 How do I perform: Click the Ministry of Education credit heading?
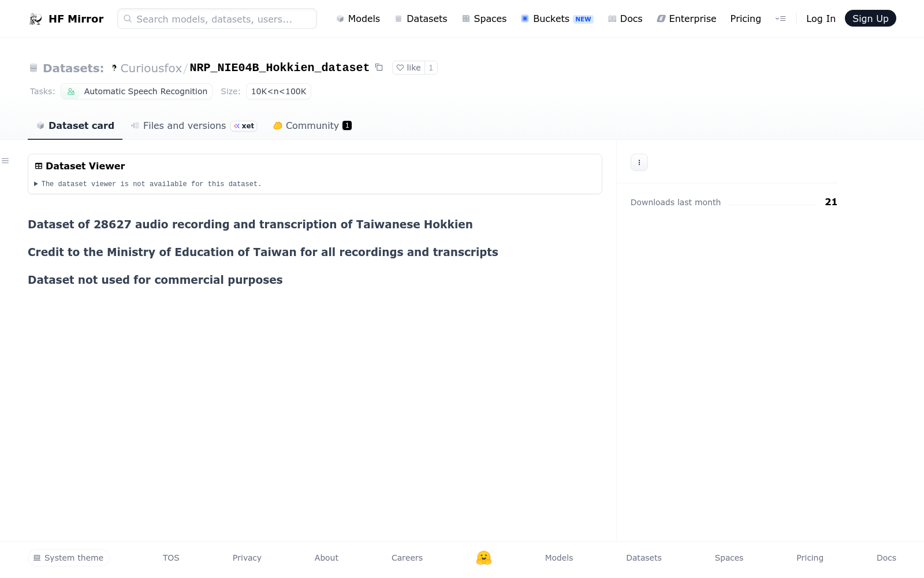[263, 252]
